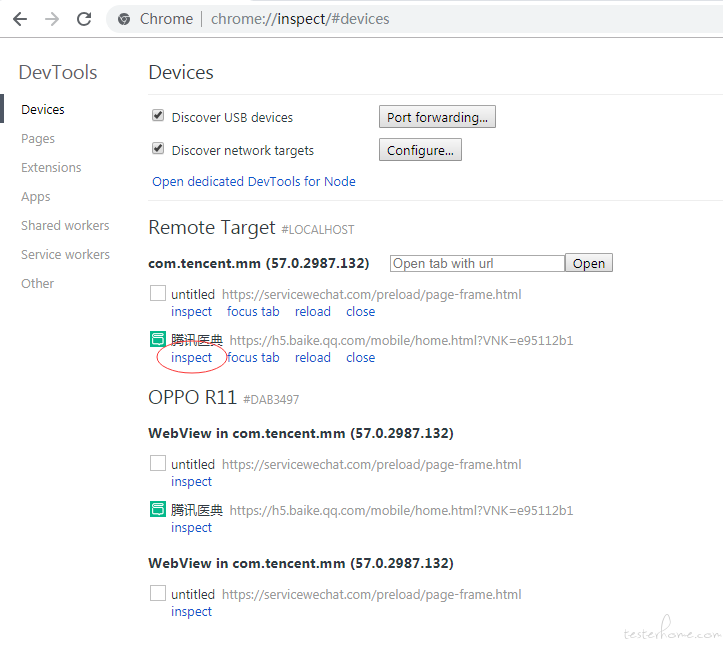Go back with the browser back arrow
The image size is (723, 649).
[x=20, y=19]
